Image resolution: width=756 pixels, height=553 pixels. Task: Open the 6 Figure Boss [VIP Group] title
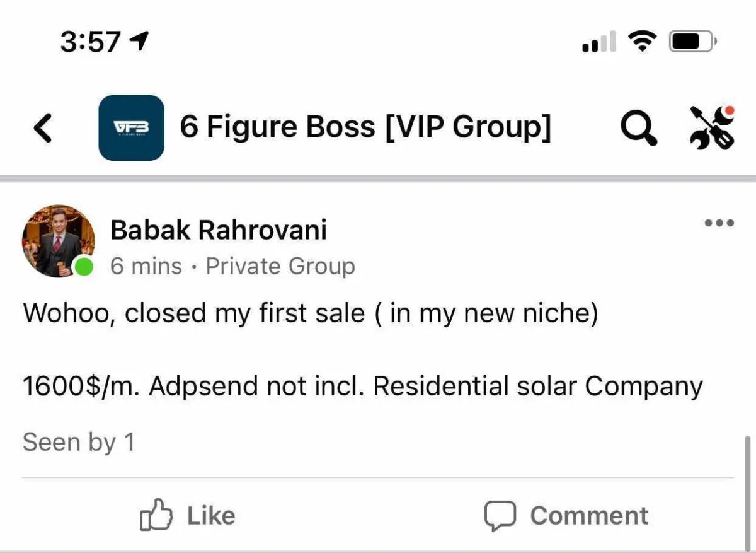pos(365,127)
